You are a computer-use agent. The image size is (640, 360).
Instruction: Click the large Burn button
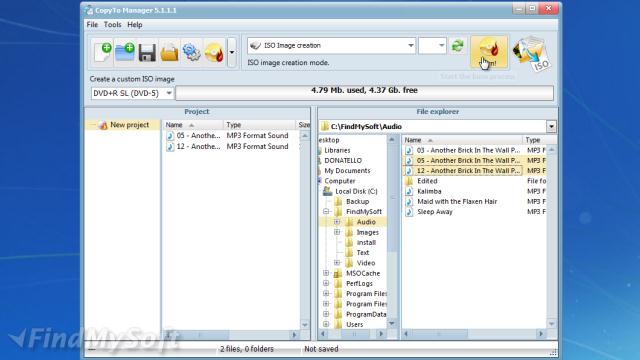[x=489, y=52]
